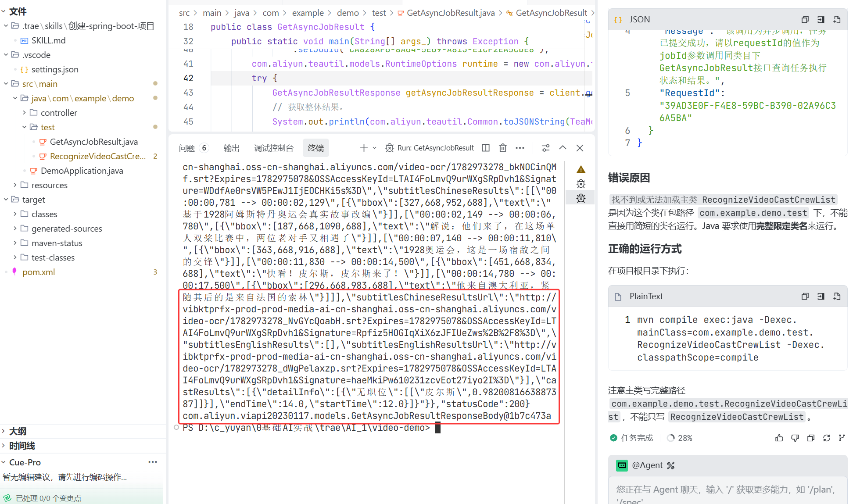Image resolution: width=853 pixels, height=504 pixels.
Task: Click 任务完成 status label
Action: 636,438
